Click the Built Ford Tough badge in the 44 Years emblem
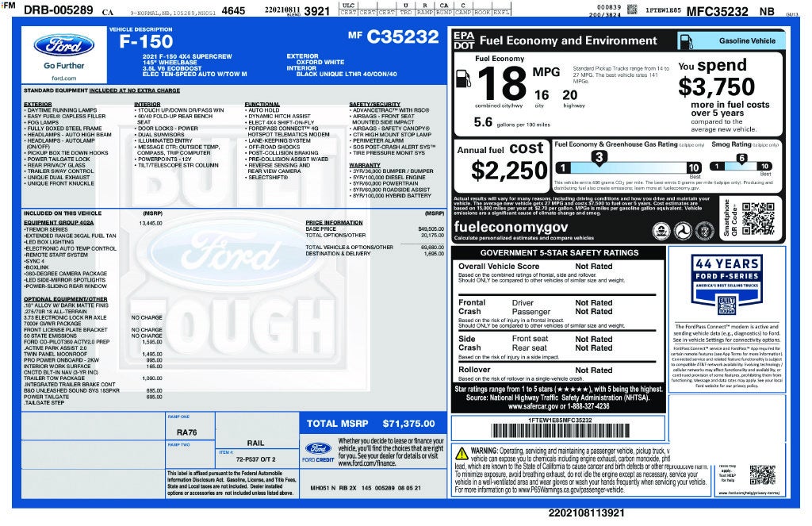This screenshot has height=526, width=812. point(726,305)
